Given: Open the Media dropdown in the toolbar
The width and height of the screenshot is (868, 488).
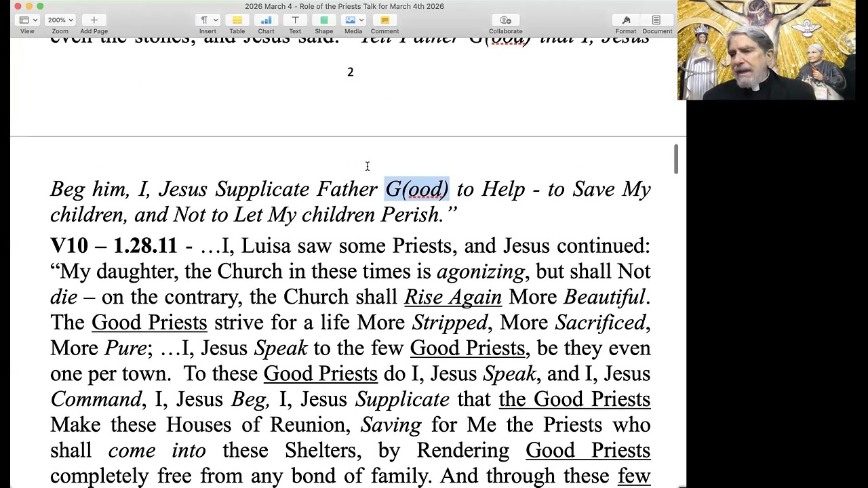Looking at the screenshot, I should (x=353, y=24).
